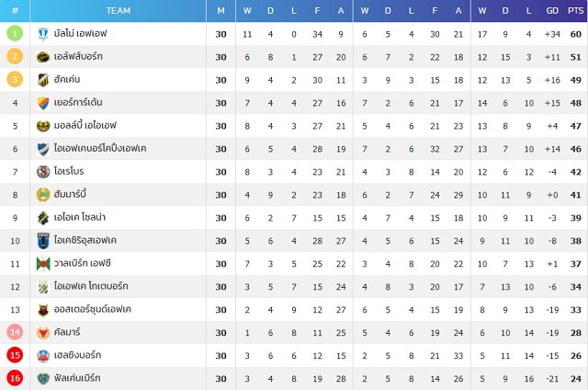This screenshot has width=588, height=390.
Task: Click the red rank 16 badge
Action: coord(15,378)
